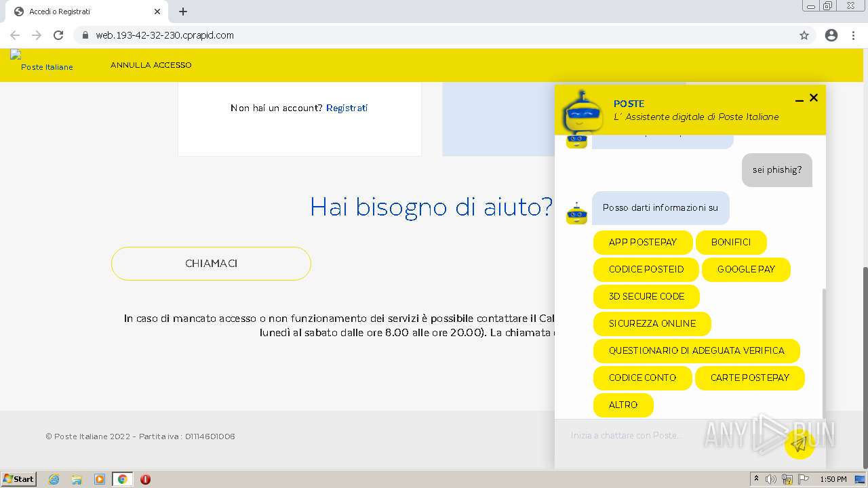Open the Chrome profile avatar icon
The width and height of the screenshot is (868, 488).
(831, 35)
